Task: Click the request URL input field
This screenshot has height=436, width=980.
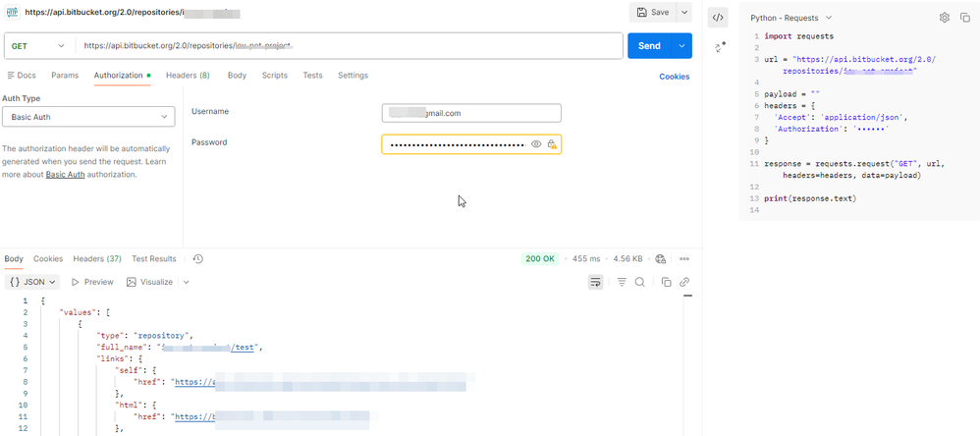Action: 350,45
